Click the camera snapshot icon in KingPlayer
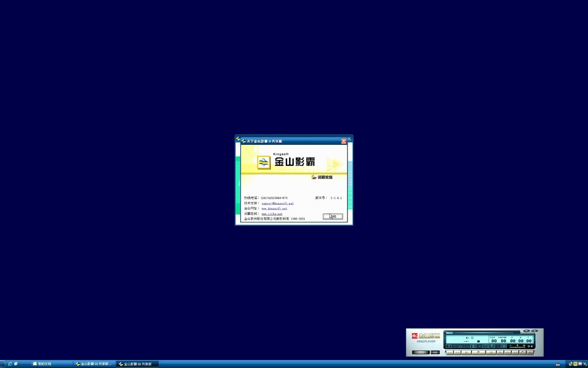 [x=461, y=346]
